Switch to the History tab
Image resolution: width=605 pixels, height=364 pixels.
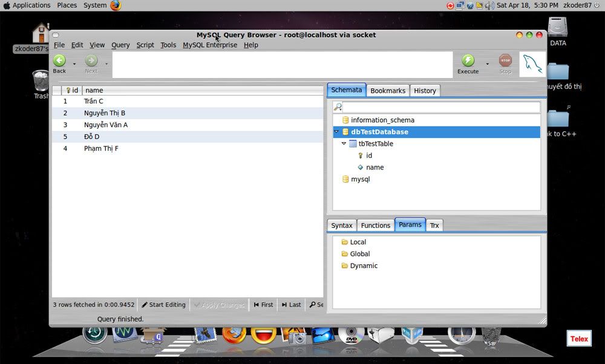click(425, 91)
